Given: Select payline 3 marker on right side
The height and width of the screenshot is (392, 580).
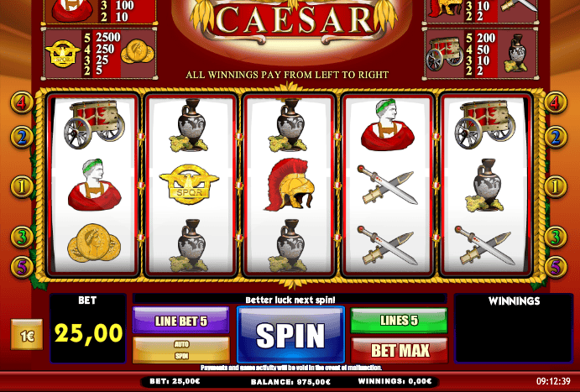Looking at the screenshot, I should (555, 237).
